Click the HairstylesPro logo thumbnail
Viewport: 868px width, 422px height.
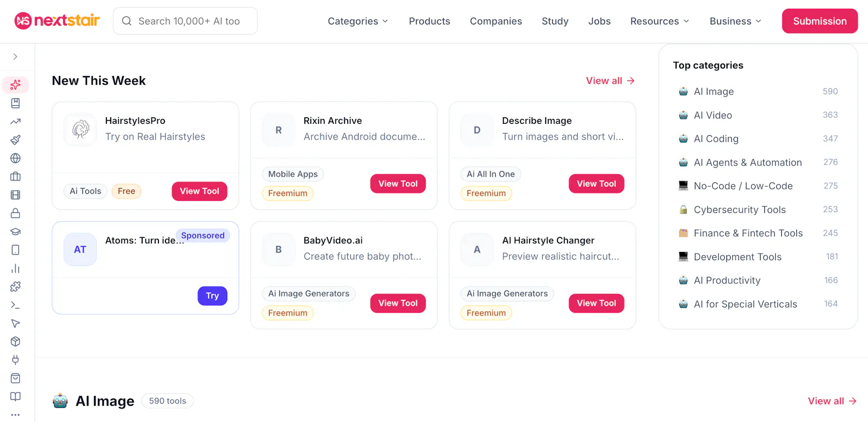point(80,129)
